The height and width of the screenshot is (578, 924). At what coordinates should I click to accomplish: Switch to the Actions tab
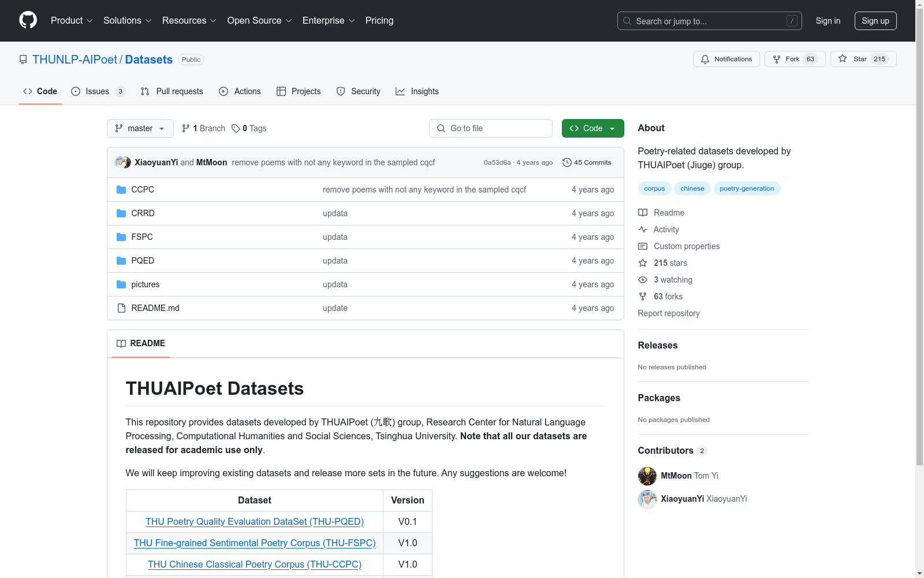[240, 91]
